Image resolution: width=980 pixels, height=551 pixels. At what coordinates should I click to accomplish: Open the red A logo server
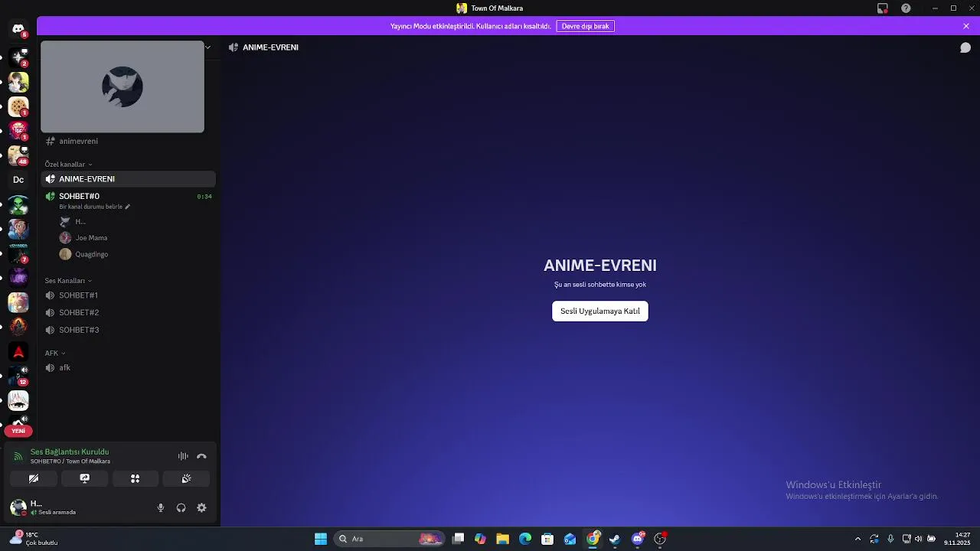[x=18, y=352]
